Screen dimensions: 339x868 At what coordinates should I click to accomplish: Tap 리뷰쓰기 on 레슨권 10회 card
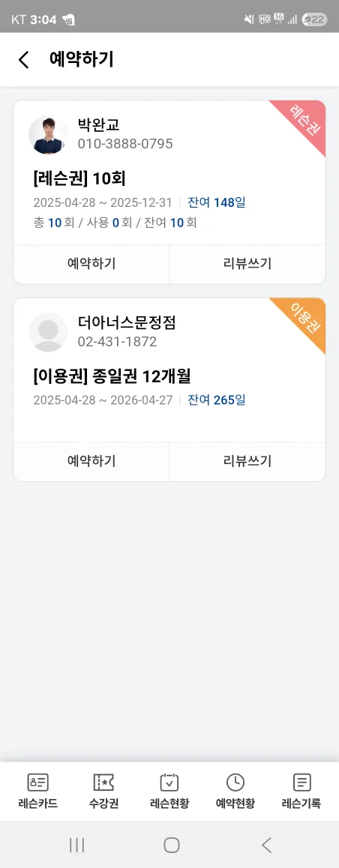pyautogui.click(x=247, y=264)
